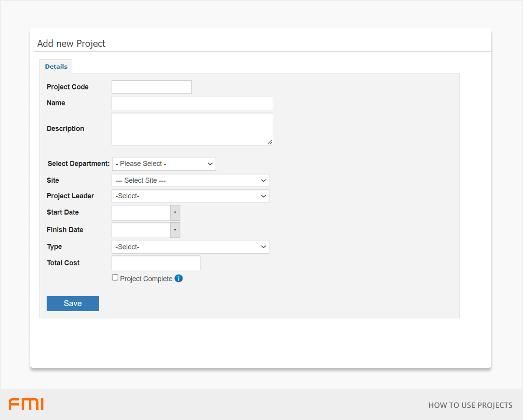
Task: Open the Finish Date calendar picker arrow
Action: [x=175, y=230]
